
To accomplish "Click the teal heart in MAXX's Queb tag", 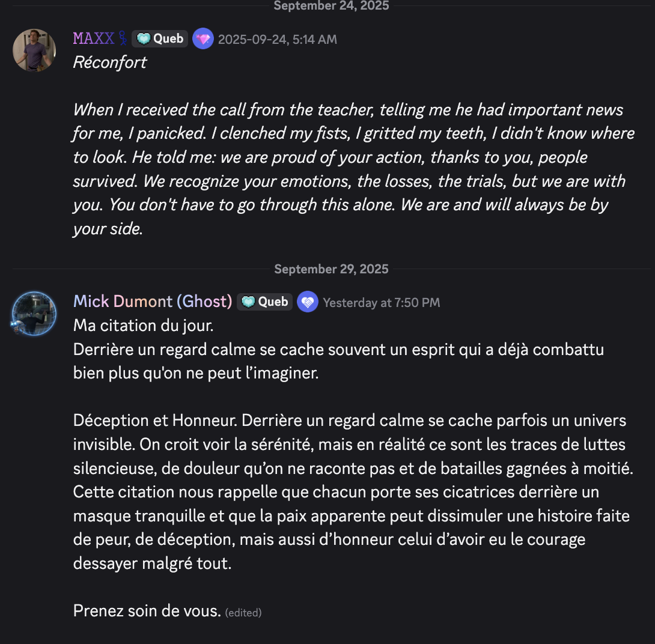I will [143, 39].
